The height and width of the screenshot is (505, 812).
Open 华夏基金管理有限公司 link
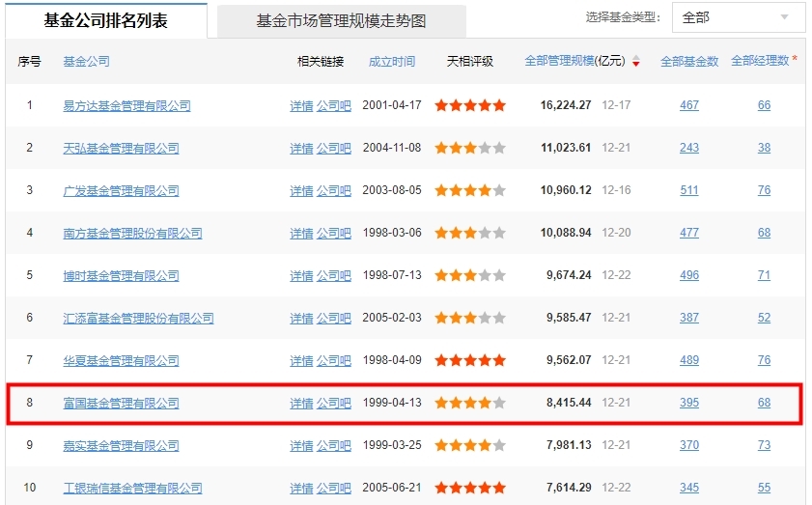[x=122, y=360]
